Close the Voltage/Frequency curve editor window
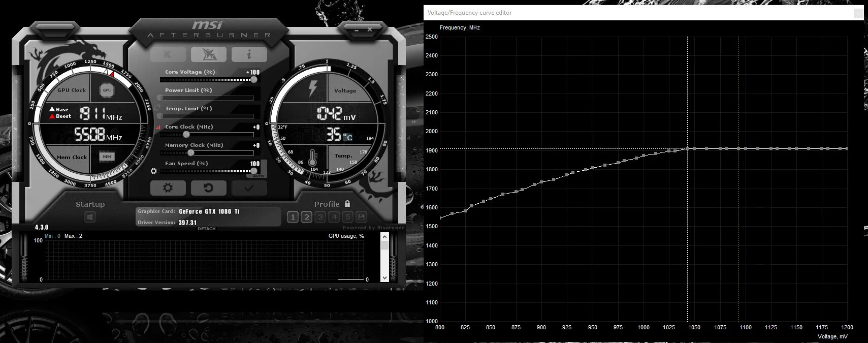 pyautogui.click(x=858, y=13)
